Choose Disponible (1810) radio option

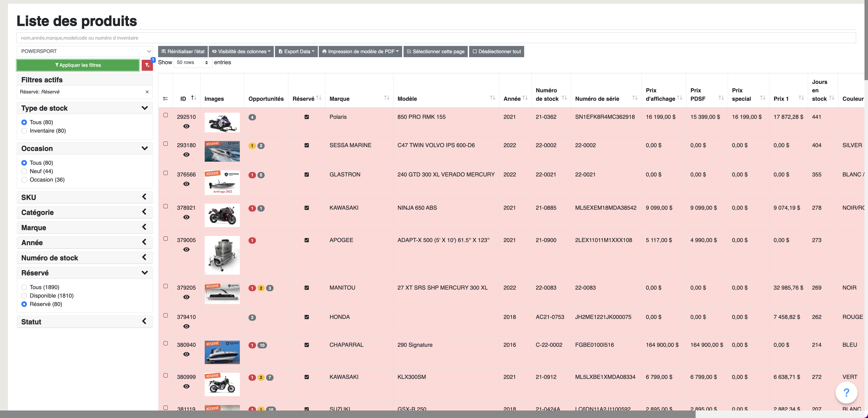24,296
